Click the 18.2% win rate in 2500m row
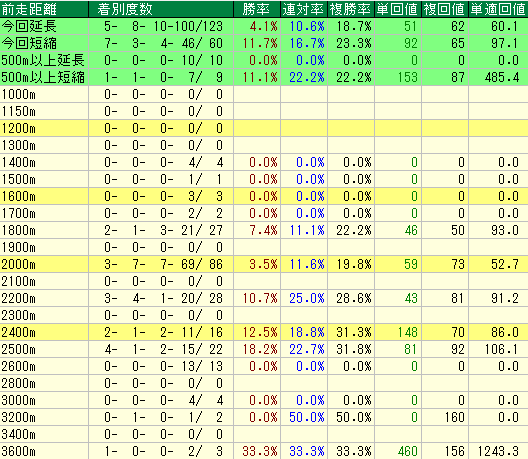Screen dimensions: 528x459 [x=260, y=349]
